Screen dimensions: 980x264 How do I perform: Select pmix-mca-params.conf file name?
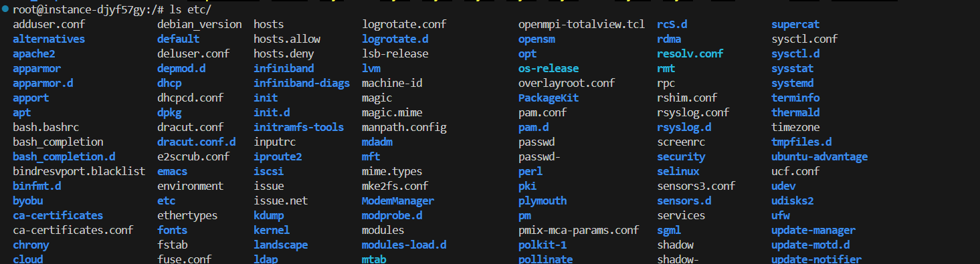coord(579,230)
